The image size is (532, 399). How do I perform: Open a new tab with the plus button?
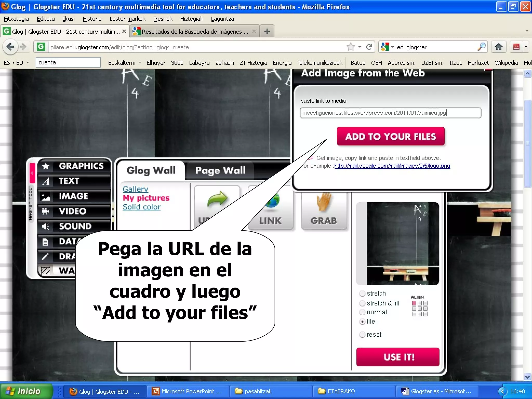pos(267,31)
